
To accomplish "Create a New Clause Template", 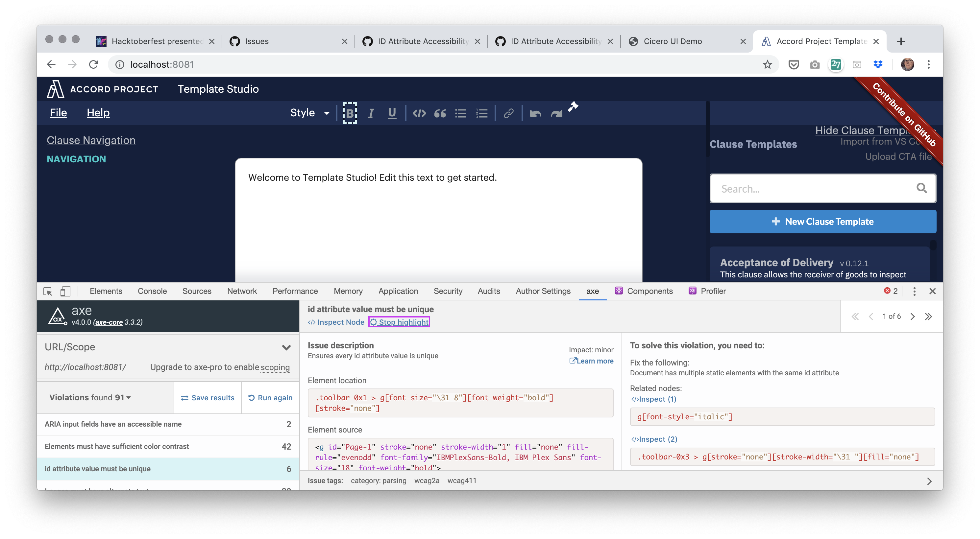I will [822, 221].
